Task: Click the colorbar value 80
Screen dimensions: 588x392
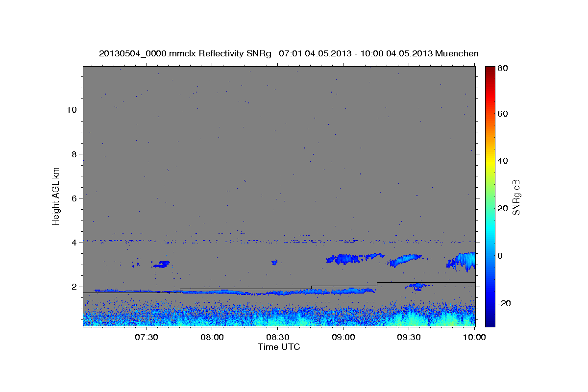Action: tap(502, 69)
